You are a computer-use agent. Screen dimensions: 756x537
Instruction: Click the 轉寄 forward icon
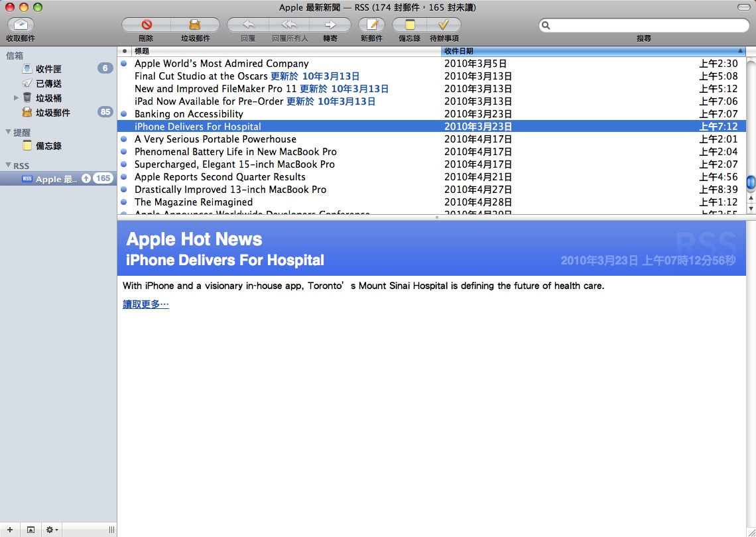point(331,25)
